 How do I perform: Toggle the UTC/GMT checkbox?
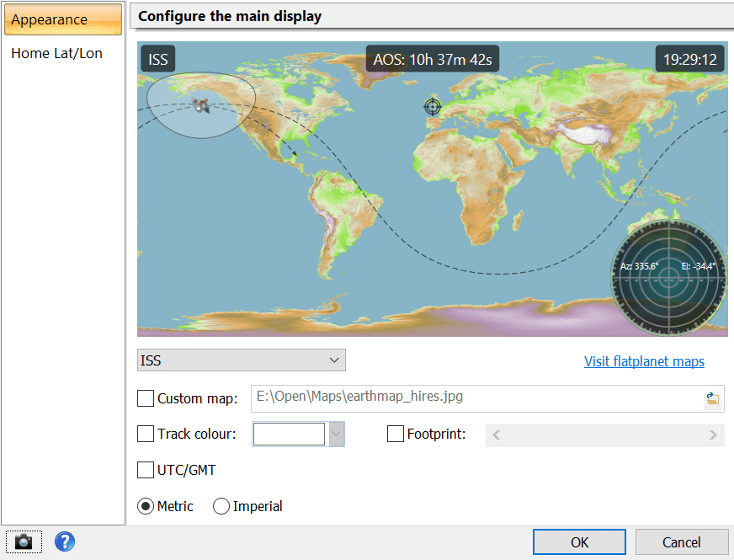click(146, 470)
